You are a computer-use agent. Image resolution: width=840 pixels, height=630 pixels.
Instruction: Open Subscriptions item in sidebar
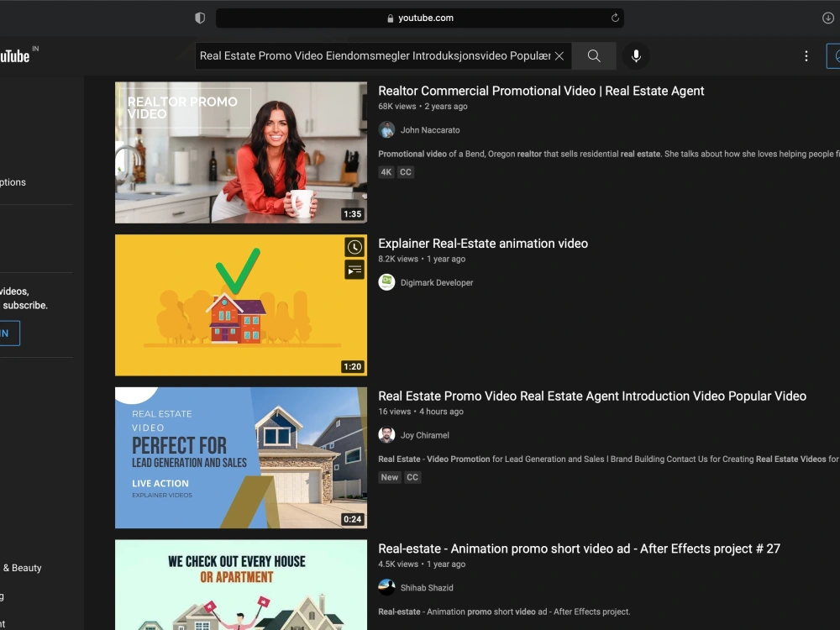click(13, 182)
